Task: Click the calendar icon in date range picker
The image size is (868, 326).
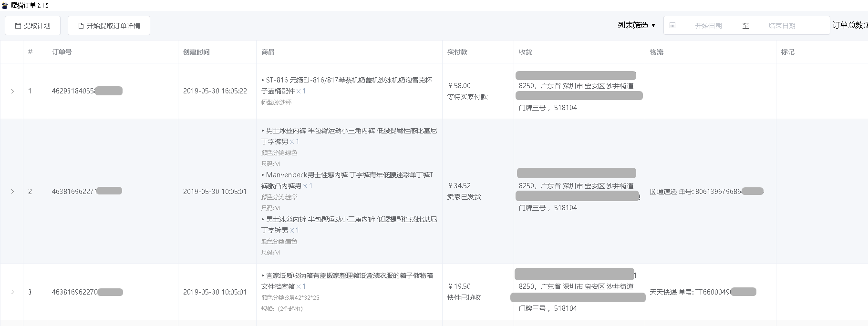Action: (x=672, y=25)
